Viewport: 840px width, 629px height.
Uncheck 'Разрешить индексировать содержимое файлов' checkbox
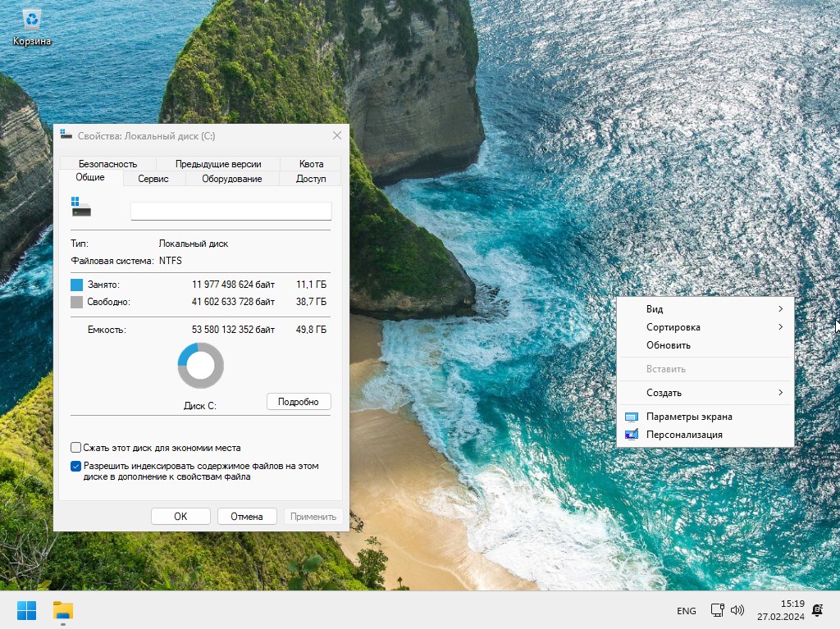[x=75, y=466]
